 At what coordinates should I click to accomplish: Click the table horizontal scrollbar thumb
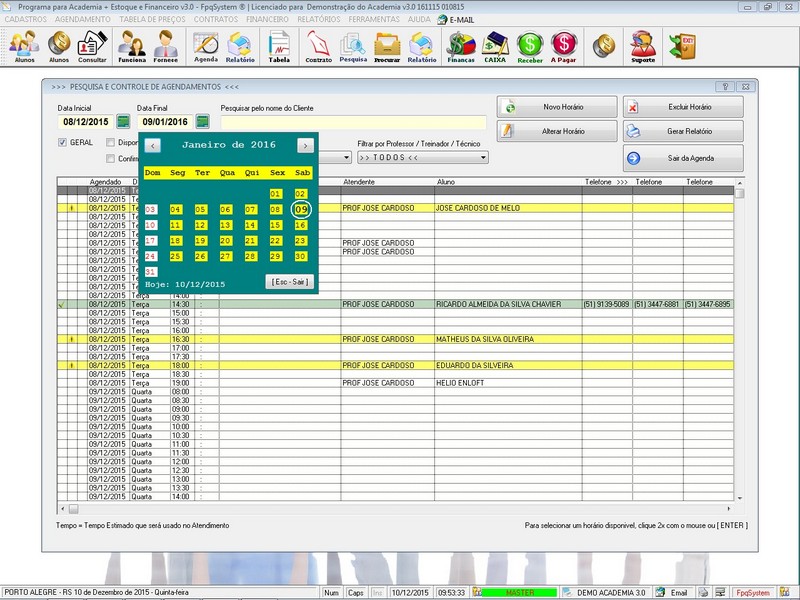[x=74, y=509]
